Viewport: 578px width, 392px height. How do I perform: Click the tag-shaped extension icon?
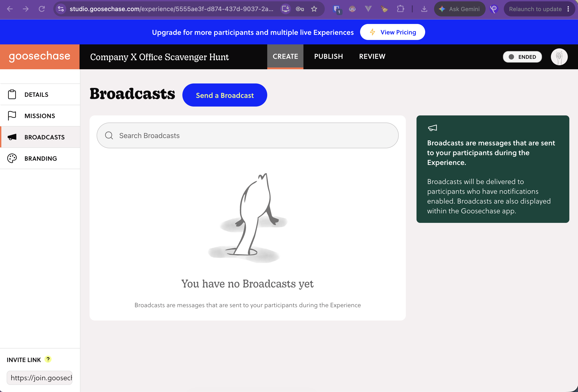tap(384, 9)
